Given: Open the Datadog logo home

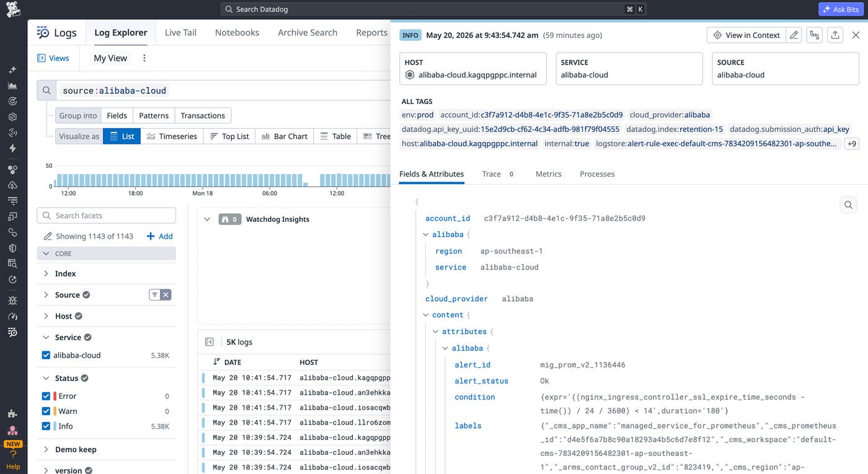Looking at the screenshot, I should [x=13, y=9].
